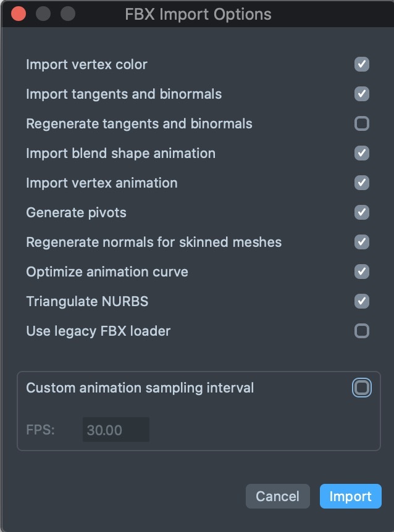Toggle the Triangulate NURBS checkbox
Image resolution: width=394 pixels, height=532 pixels.
(x=362, y=301)
